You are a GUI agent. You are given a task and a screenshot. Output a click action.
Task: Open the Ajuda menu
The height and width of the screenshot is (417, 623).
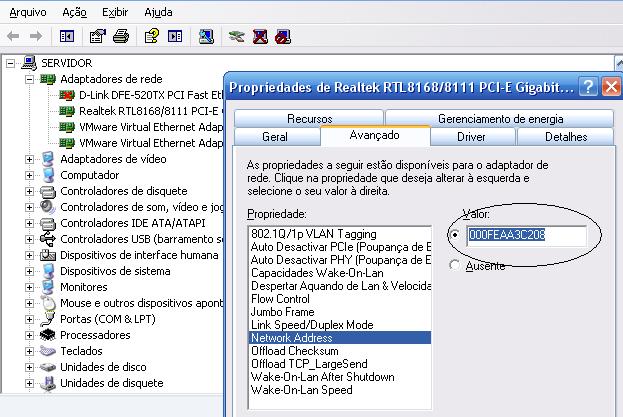point(158,12)
